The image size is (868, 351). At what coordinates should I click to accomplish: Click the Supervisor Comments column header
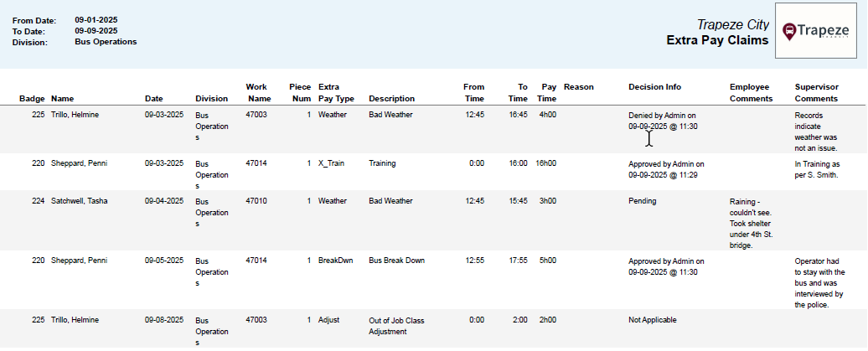click(x=816, y=92)
